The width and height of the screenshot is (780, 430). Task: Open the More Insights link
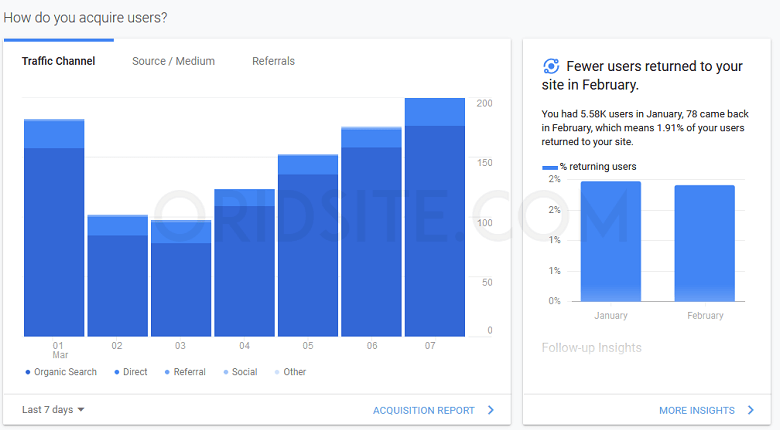point(697,410)
